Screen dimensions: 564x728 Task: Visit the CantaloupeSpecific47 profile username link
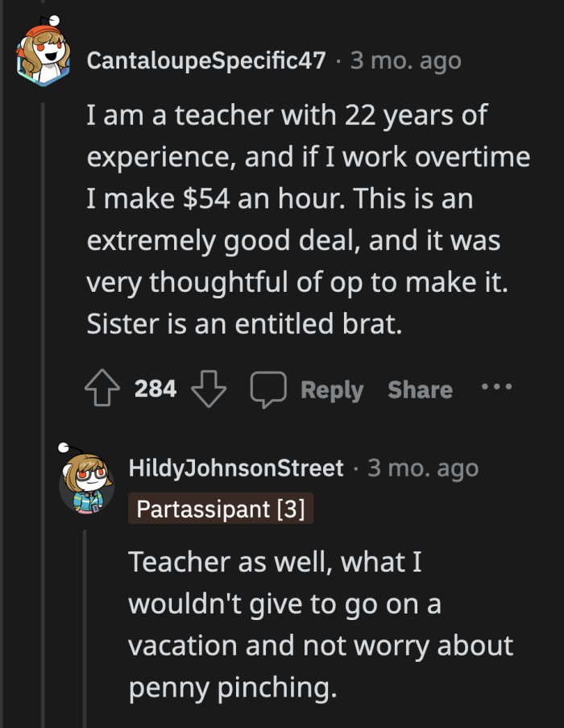click(206, 60)
